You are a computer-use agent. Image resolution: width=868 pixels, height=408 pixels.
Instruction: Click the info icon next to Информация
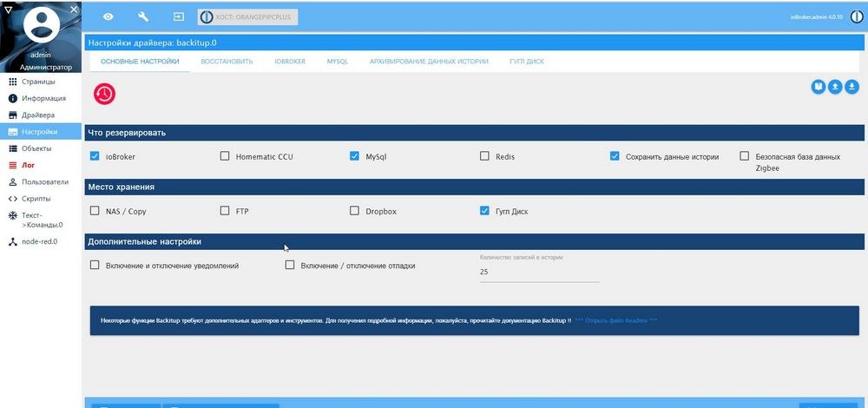[13, 99]
